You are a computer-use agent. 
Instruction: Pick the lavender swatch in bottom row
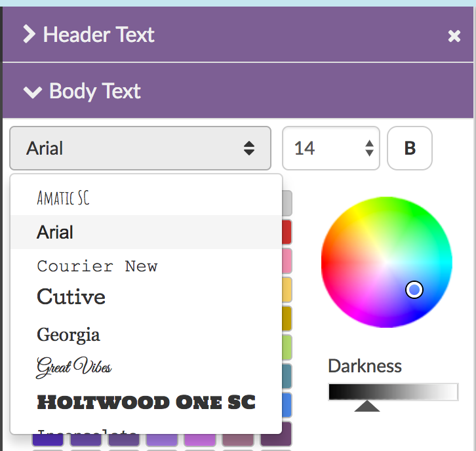point(162,440)
